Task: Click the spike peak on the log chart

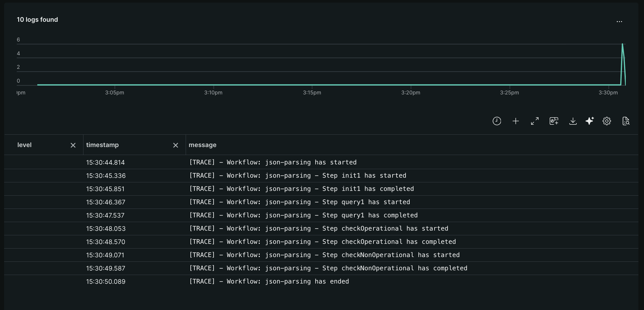Action: (622, 44)
